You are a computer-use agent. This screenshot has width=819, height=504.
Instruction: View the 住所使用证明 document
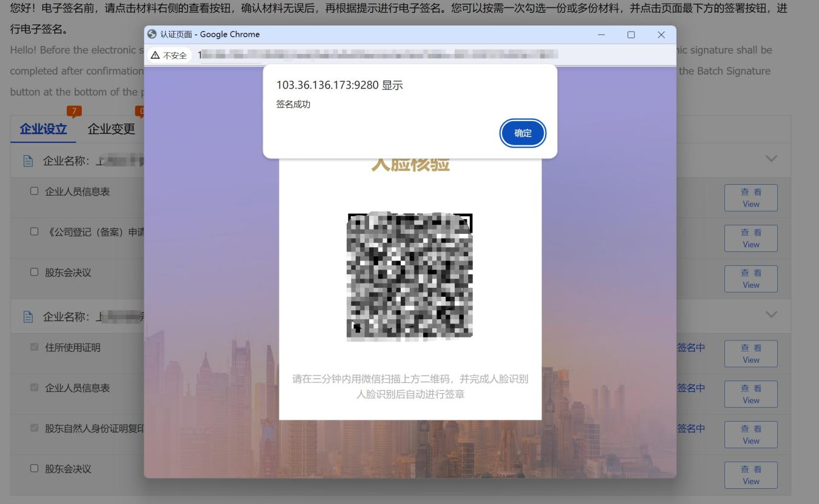(x=750, y=354)
